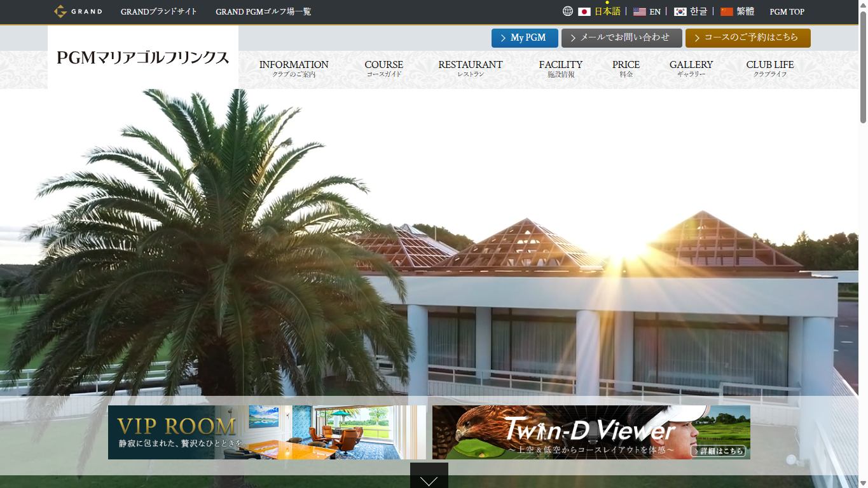Switch language to 繁體
This screenshot has height=488, width=868.
[745, 11]
